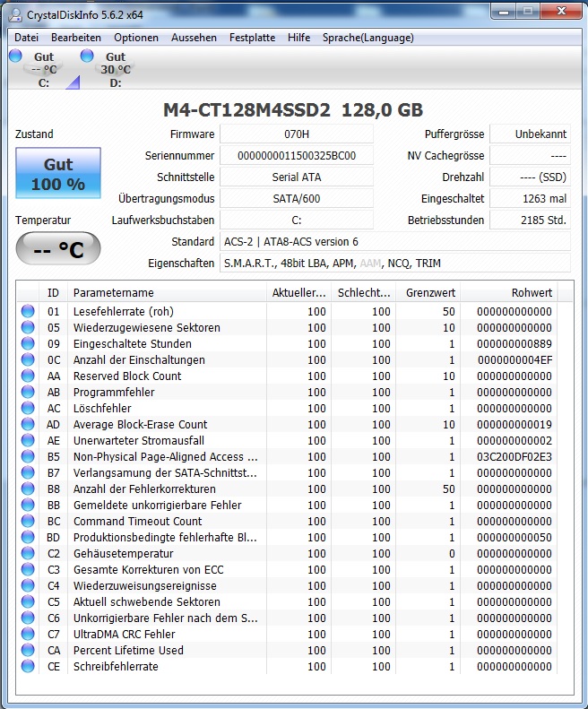The image size is (588, 709).
Task: Click the status orb for row BD
Action: 28,537
